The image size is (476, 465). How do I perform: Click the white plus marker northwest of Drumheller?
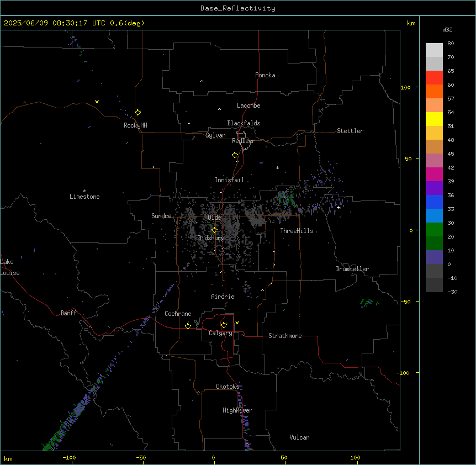(338, 207)
